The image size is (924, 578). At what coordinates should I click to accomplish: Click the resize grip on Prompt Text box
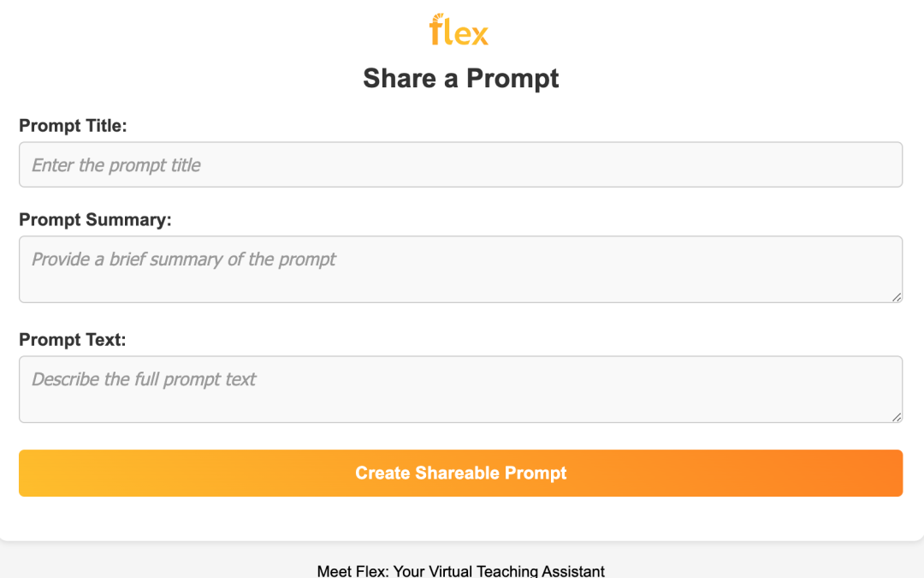point(897,418)
